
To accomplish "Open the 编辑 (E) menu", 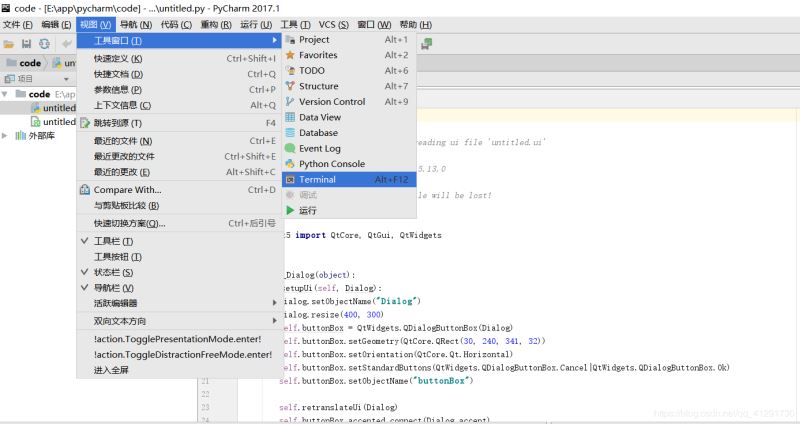I will (x=56, y=24).
